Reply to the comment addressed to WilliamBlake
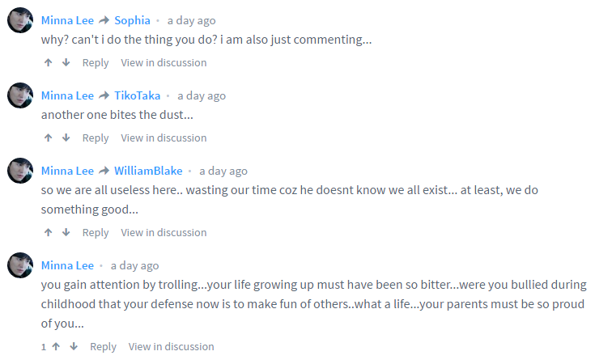 96,233
